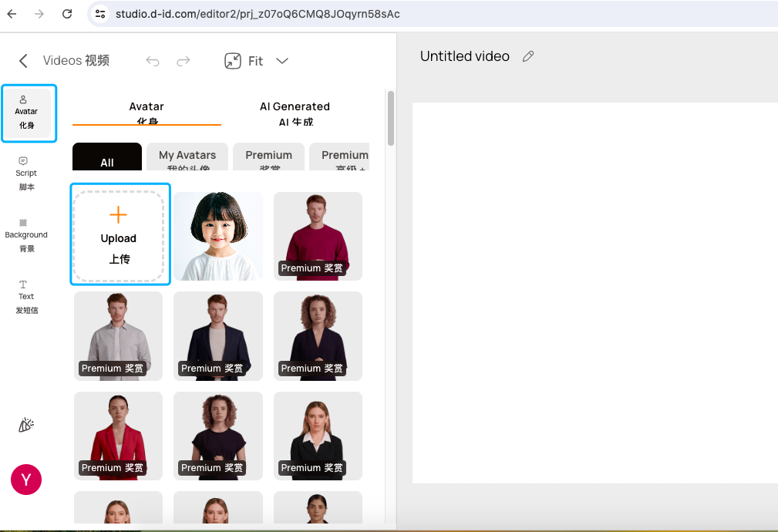Open the Script 脚本 sidebar panel

pyautogui.click(x=26, y=174)
